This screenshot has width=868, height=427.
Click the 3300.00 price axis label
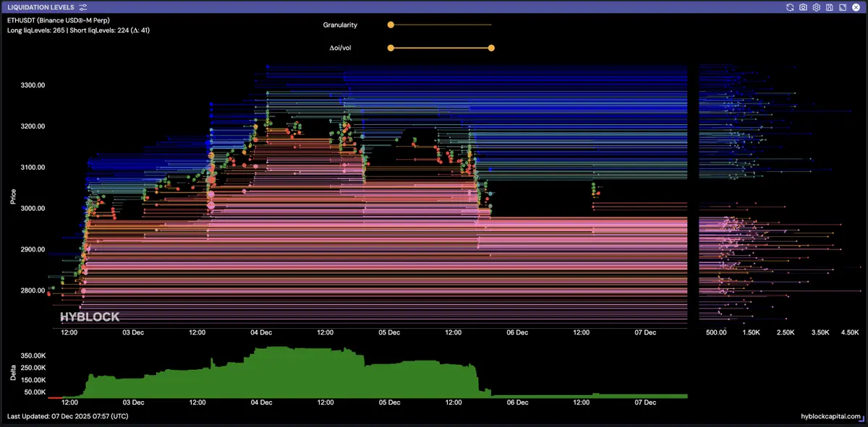point(33,85)
